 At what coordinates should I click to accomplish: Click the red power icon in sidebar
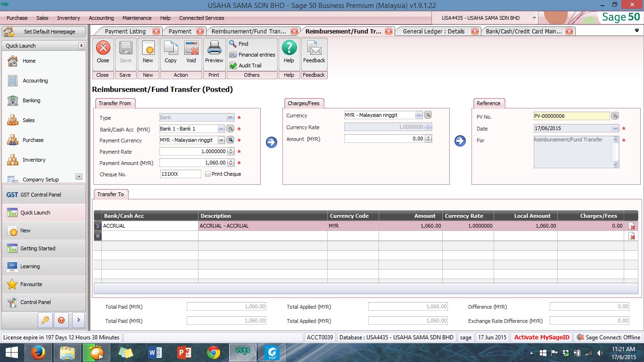pos(61,320)
